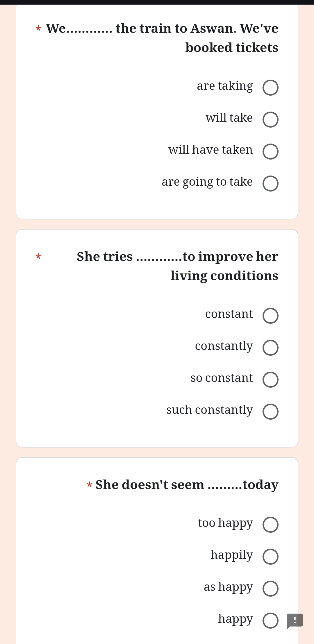This screenshot has height=644, width=314.
Task: Choose 'too happy' option
Action: (x=270, y=525)
